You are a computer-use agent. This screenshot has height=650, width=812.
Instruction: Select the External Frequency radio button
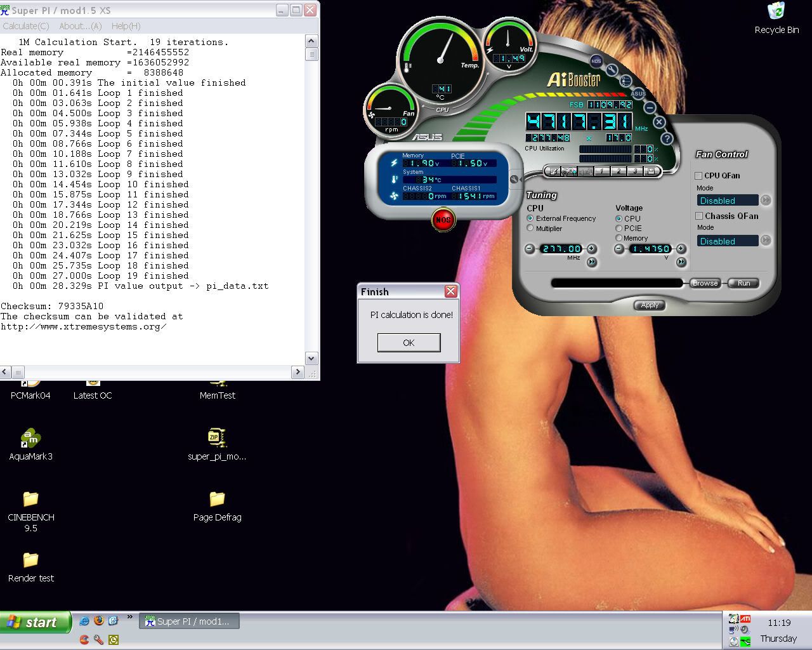pos(530,218)
